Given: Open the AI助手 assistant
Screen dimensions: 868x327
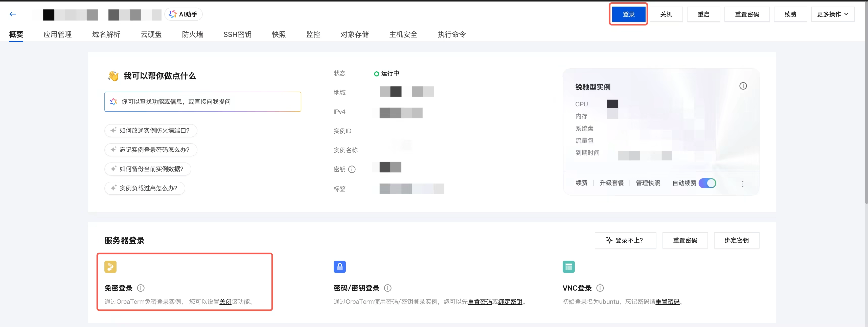Looking at the screenshot, I should [x=183, y=14].
